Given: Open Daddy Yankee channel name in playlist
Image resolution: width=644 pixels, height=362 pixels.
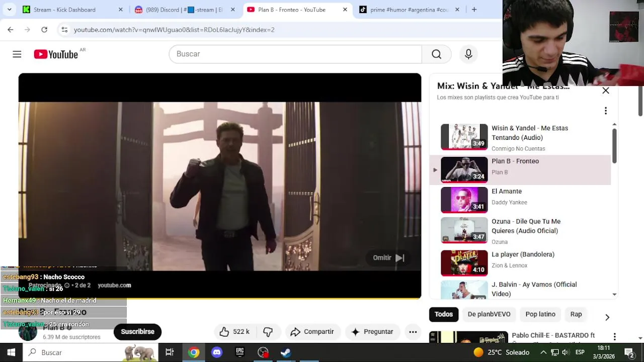Looking at the screenshot, I should [509, 202].
